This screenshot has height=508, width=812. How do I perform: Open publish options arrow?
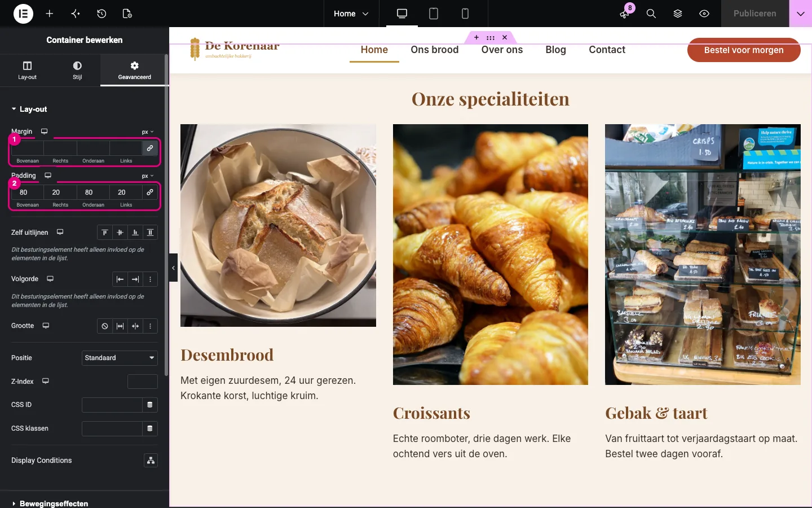(x=801, y=14)
